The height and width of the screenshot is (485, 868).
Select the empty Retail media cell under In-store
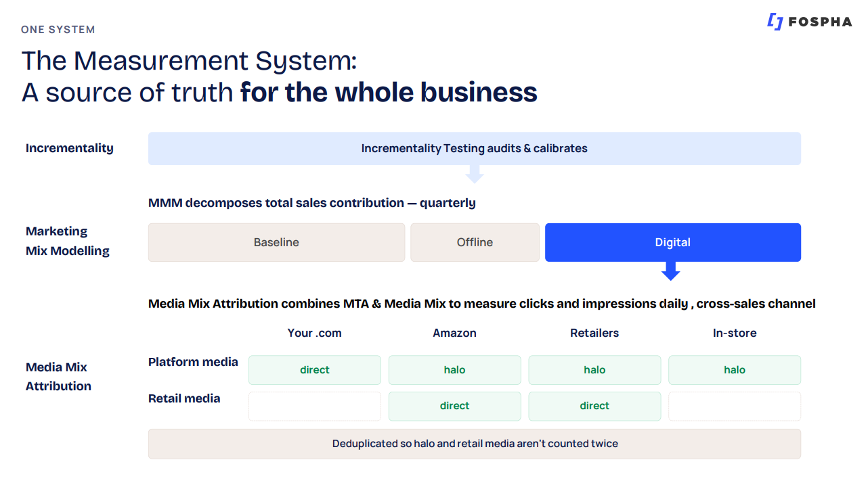click(735, 406)
